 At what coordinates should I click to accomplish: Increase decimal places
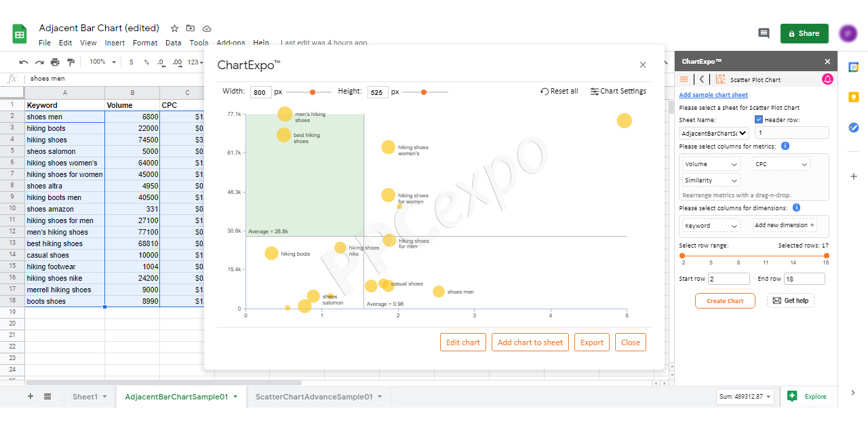pos(177,62)
